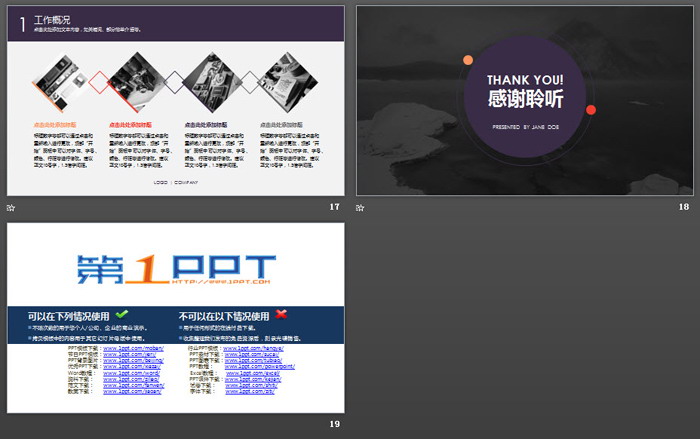Viewport: 700px width, 439px height.
Task: Click the slide number 18 label
Action: (x=683, y=207)
